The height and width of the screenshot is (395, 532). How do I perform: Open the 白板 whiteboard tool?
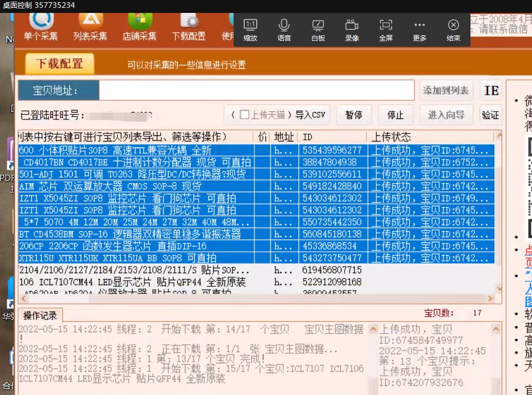pos(318,28)
